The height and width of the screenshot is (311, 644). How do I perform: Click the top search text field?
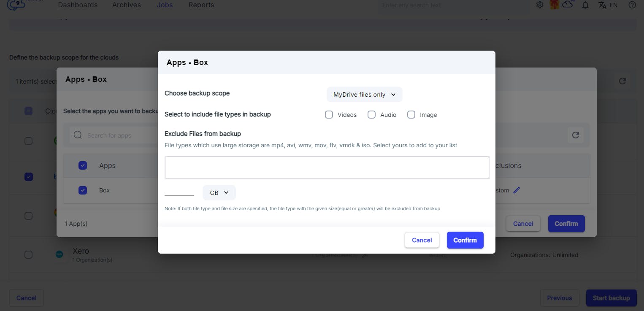pyautogui.click(x=454, y=5)
